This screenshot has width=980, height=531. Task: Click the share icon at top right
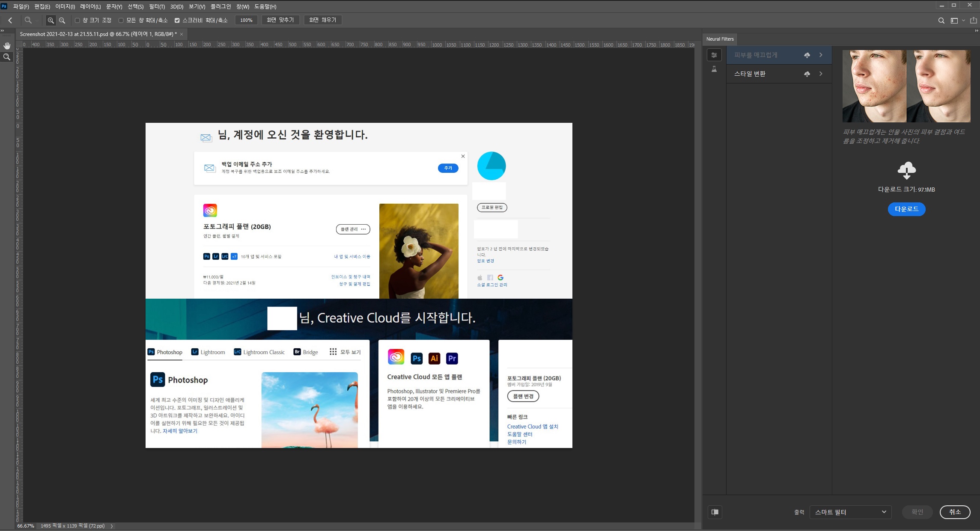(973, 20)
